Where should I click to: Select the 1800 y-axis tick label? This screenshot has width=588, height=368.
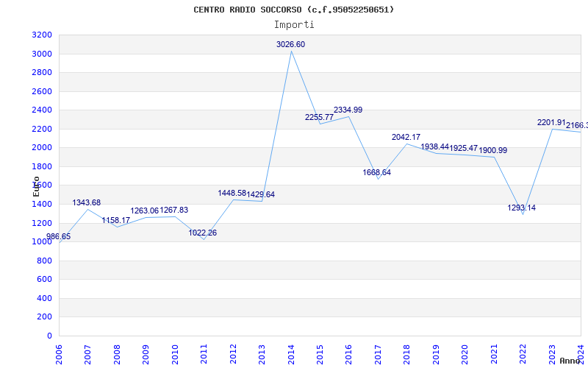(x=42, y=167)
